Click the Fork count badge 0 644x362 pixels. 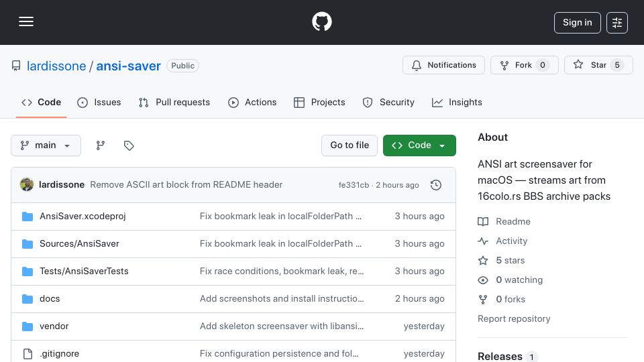(543, 65)
